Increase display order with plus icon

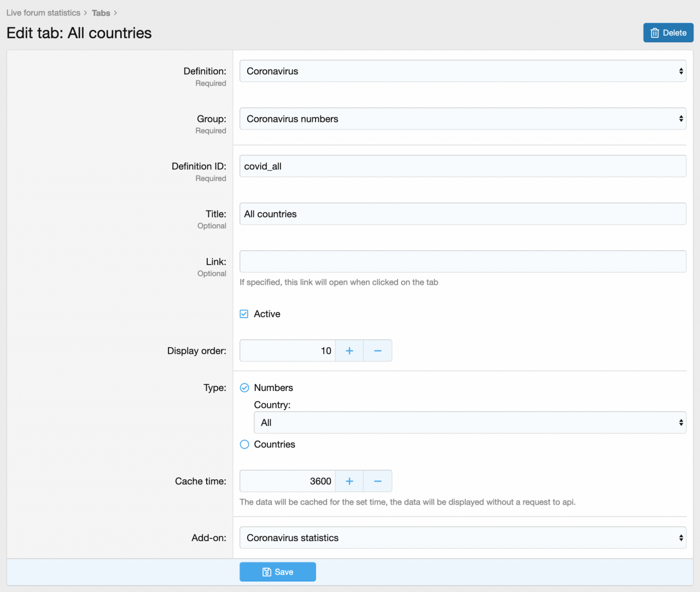point(349,351)
